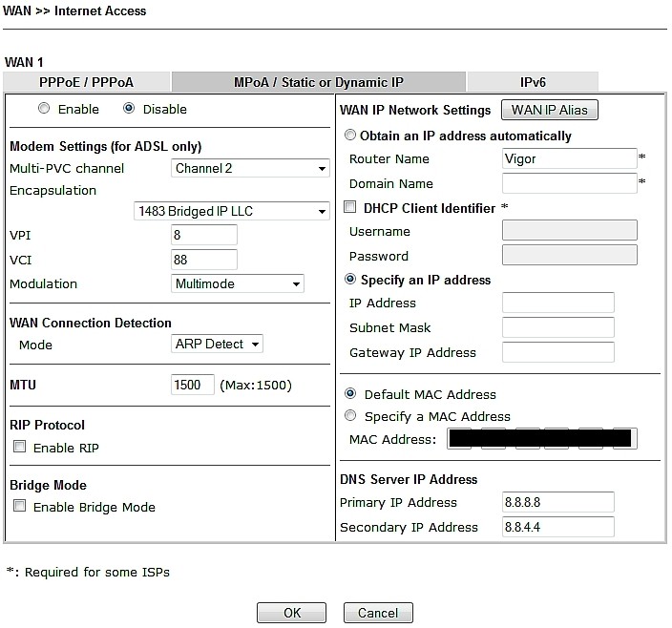
Task: Click the "(Max:1500)" text
Action: pos(256,386)
